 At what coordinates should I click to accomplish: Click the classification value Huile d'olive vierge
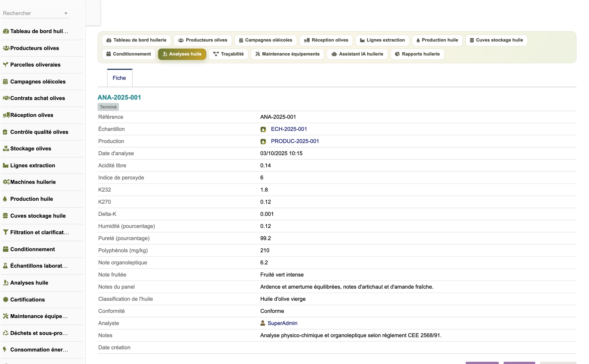click(283, 299)
